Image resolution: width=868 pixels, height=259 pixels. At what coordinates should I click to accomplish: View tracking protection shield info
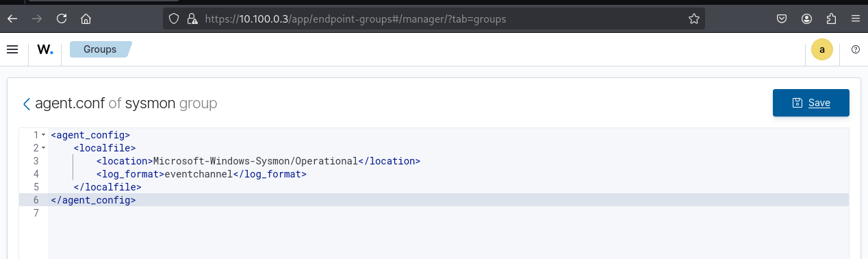(x=174, y=18)
